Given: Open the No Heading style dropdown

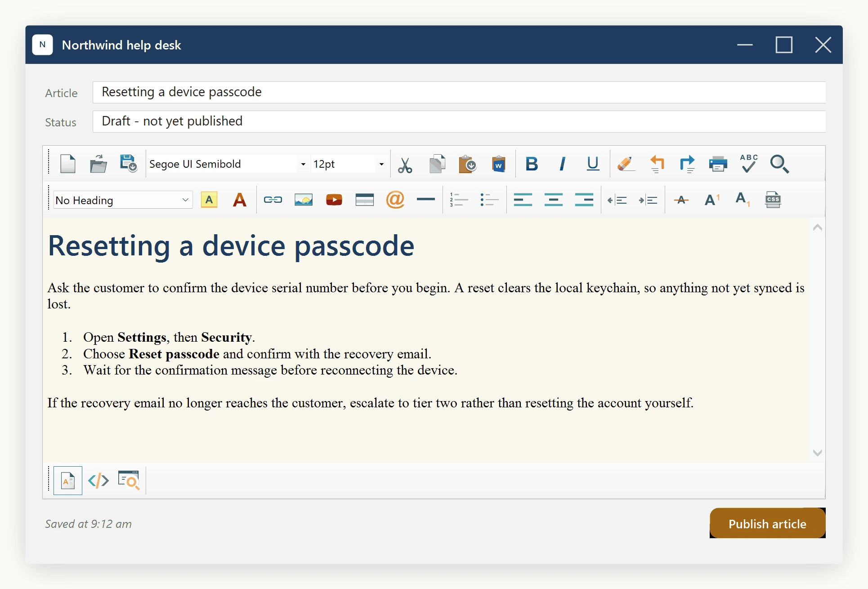Looking at the screenshot, I should pos(123,200).
